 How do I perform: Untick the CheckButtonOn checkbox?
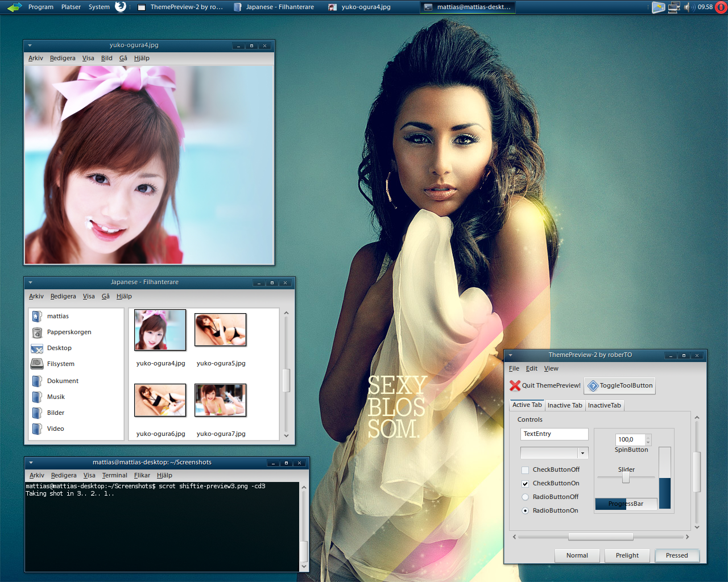point(525,484)
